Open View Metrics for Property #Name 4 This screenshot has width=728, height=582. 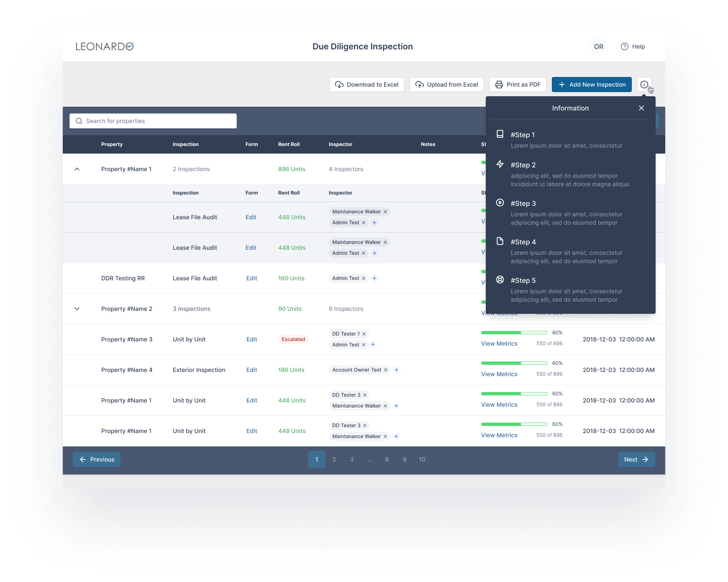click(499, 374)
